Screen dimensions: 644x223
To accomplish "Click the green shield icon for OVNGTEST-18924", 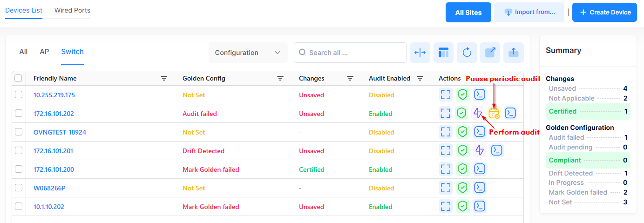I will click(x=462, y=132).
